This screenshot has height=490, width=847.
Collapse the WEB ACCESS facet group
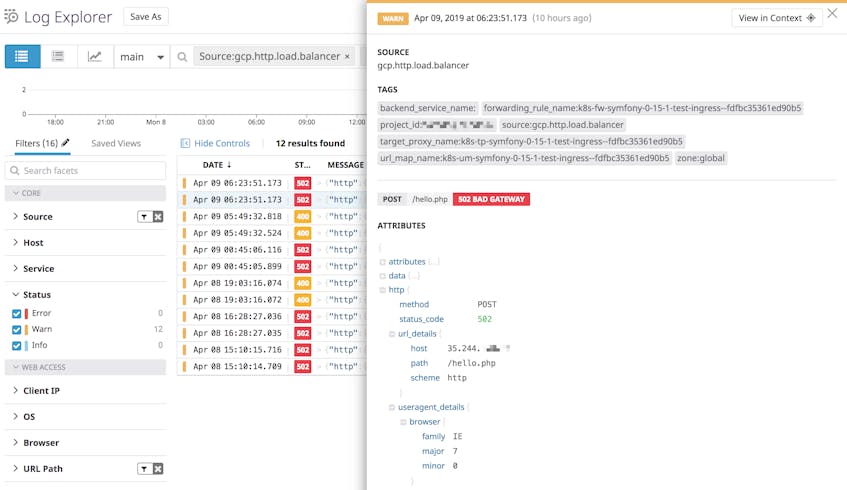tap(85, 367)
